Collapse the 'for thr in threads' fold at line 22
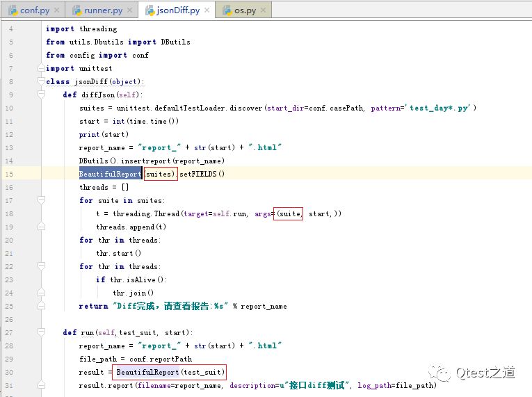This screenshot has height=397, width=532. tap(41, 266)
